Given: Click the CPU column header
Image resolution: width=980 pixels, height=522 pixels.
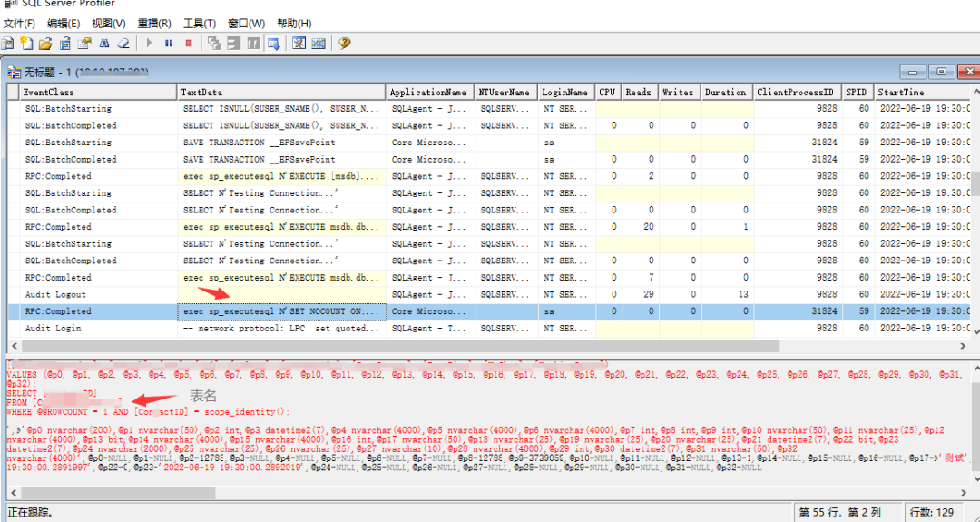Looking at the screenshot, I should coord(608,92).
